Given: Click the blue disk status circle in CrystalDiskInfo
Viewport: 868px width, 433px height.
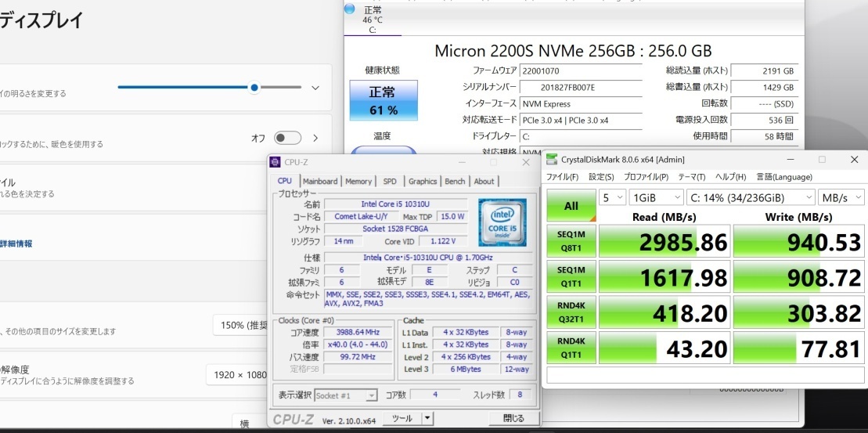Looking at the screenshot, I should (349, 9).
